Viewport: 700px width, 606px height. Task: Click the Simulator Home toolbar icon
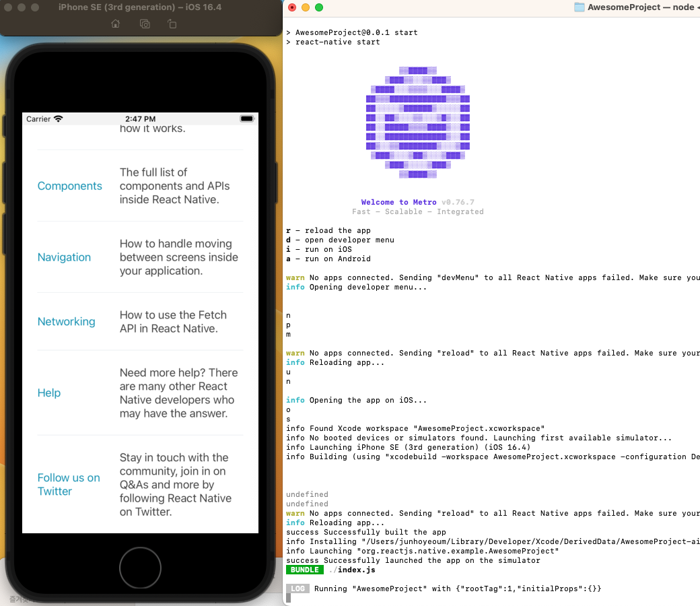pos(116,24)
